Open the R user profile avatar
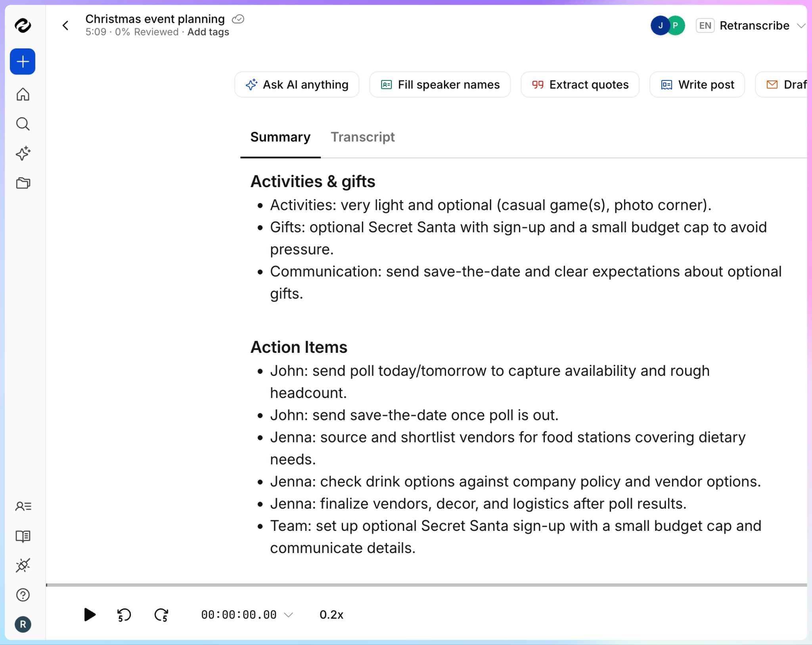 pyautogui.click(x=23, y=624)
